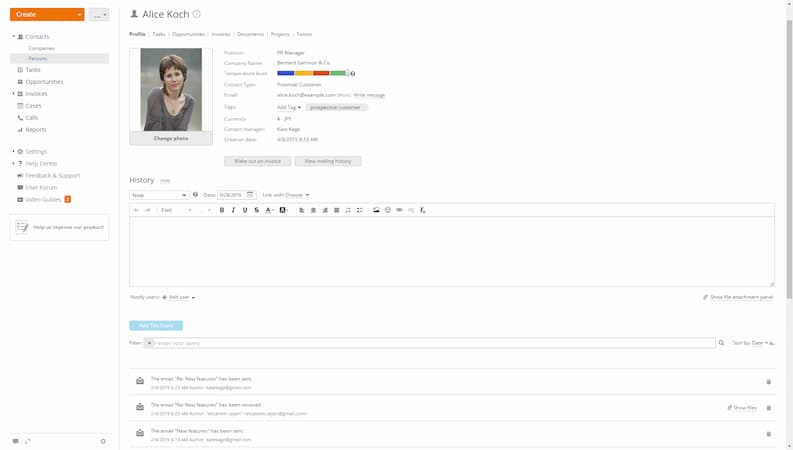Collapse the Contacts tree section
793x450 pixels.
click(14, 36)
